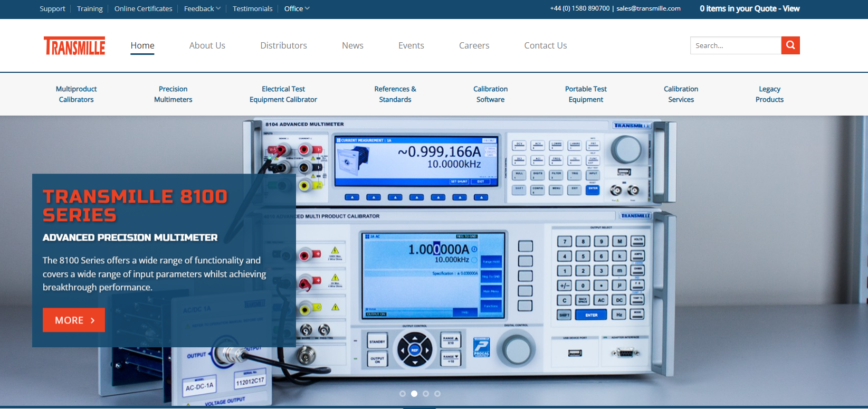Image resolution: width=868 pixels, height=409 pixels.
Task: Click the Transmille logo
Action: [74, 46]
